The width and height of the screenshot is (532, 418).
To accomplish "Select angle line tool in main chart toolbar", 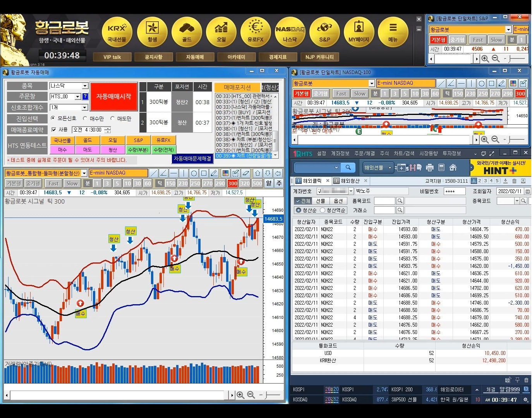I will (164, 173).
